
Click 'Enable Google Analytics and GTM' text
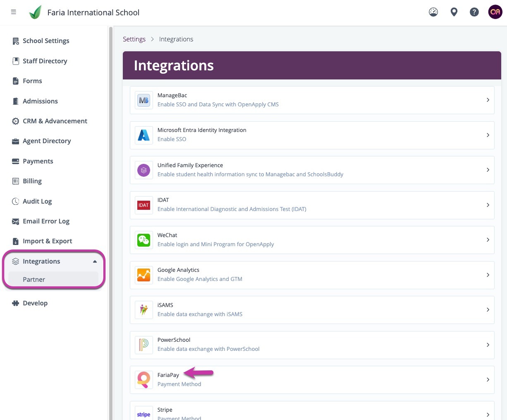tap(200, 279)
